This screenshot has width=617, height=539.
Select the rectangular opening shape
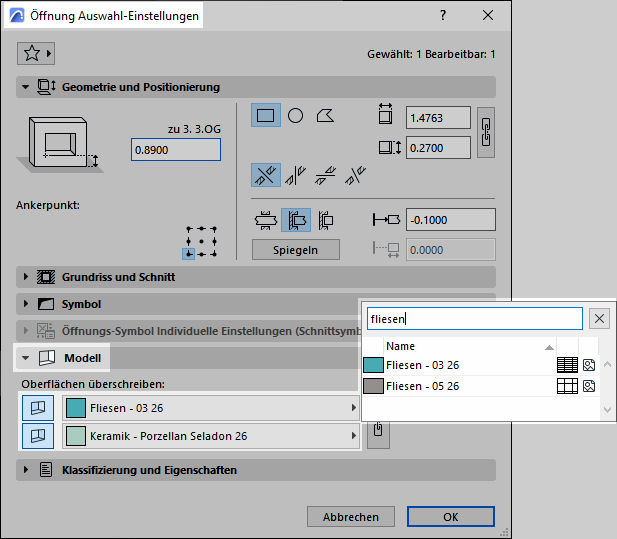tap(266, 115)
